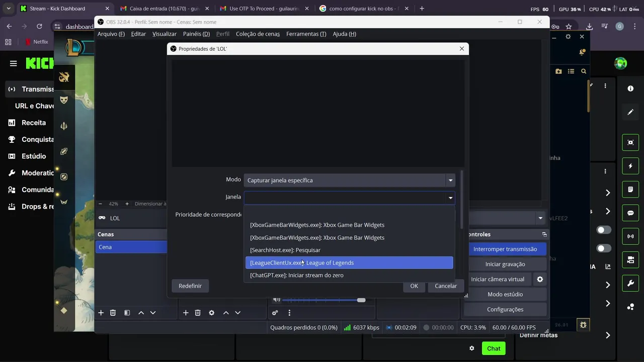Image resolution: width=644 pixels, height=362 pixels.
Task: Select LeagueClientUx.exe League of Legends option
Action: [349, 262]
